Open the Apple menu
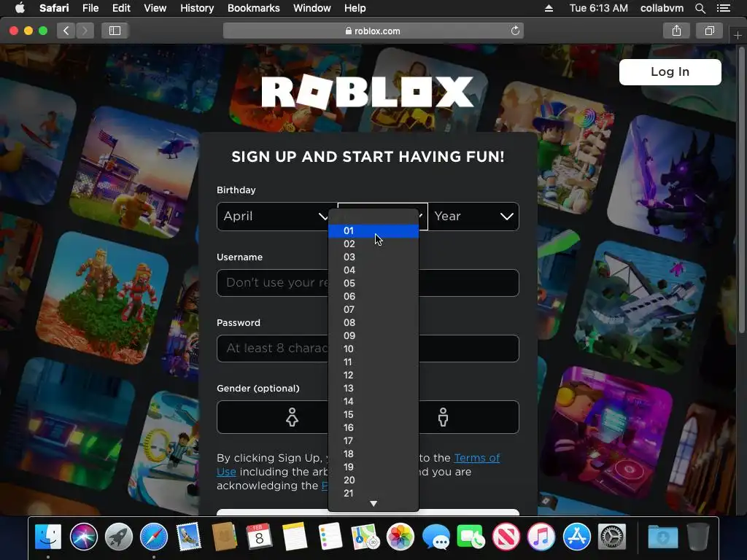The image size is (747, 560). [x=20, y=7]
